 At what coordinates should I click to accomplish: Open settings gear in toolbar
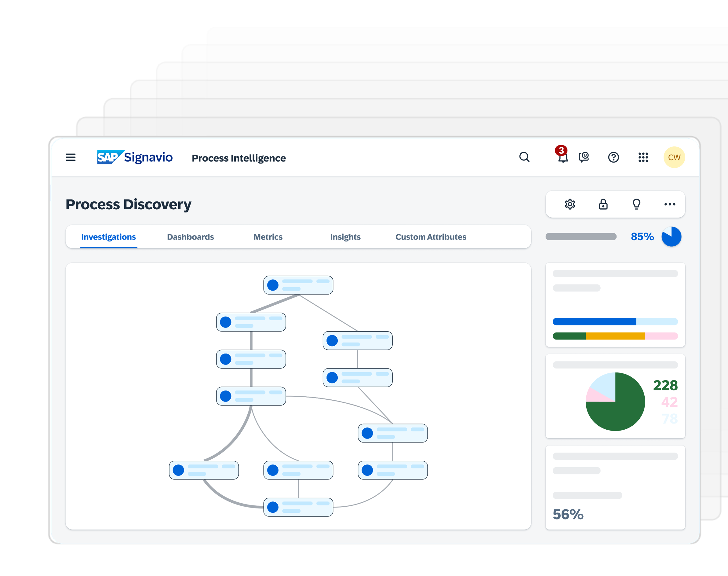pos(570,204)
